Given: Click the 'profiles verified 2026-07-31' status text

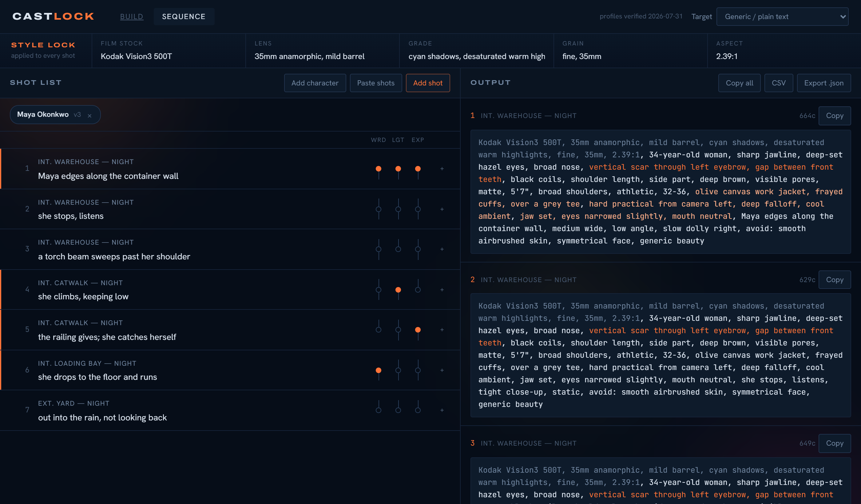Looking at the screenshot, I should pos(641,16).
